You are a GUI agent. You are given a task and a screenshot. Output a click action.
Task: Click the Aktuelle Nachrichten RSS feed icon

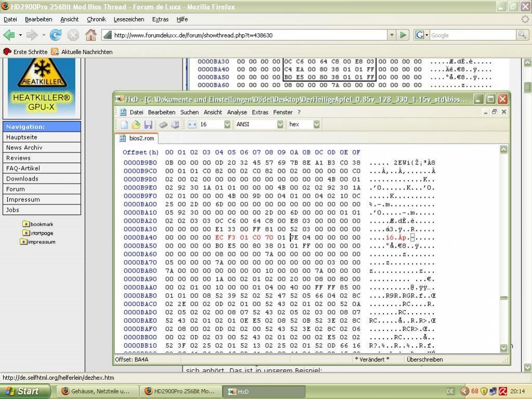click(55, 52)
